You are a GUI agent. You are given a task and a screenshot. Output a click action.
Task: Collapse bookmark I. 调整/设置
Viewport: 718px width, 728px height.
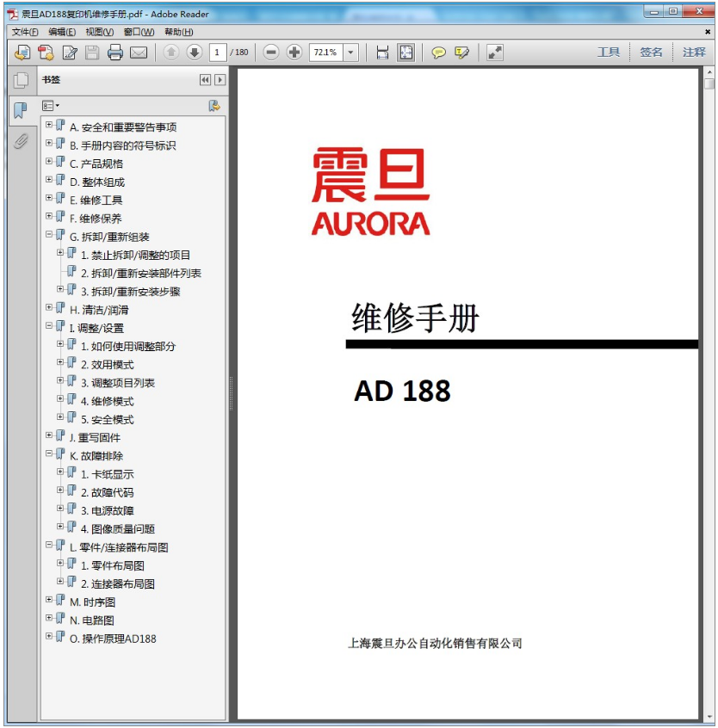[49, 326]
